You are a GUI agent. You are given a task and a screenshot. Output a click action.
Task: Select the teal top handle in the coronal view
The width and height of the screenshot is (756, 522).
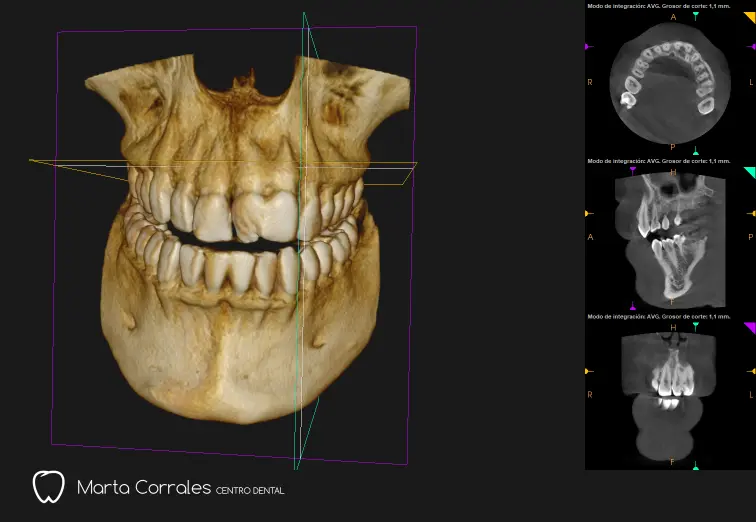pos(696,326)
